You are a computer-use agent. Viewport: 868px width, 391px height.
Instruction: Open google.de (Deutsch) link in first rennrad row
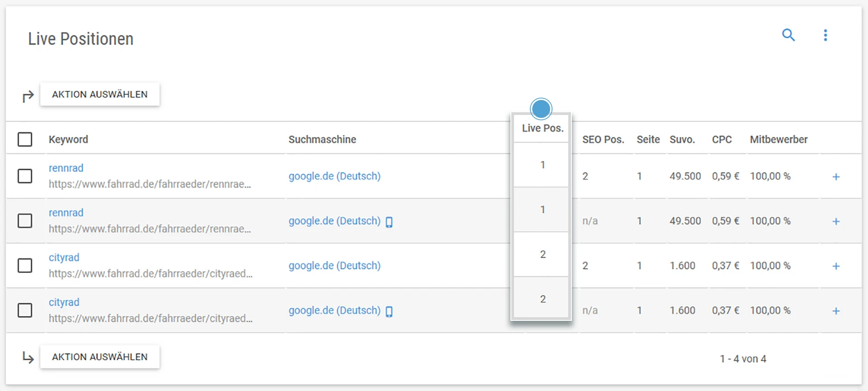click(x=335, y=176)
